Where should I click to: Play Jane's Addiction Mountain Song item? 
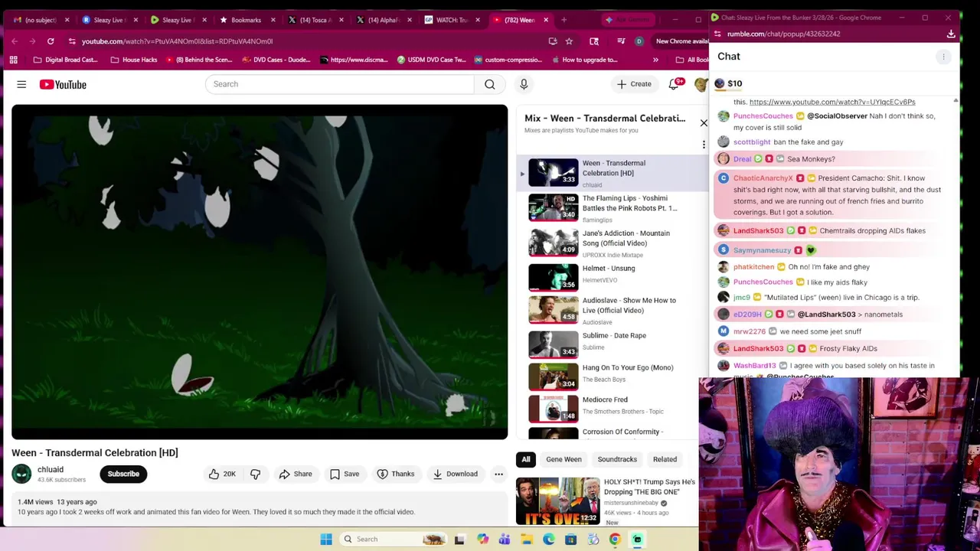point(612,243)
